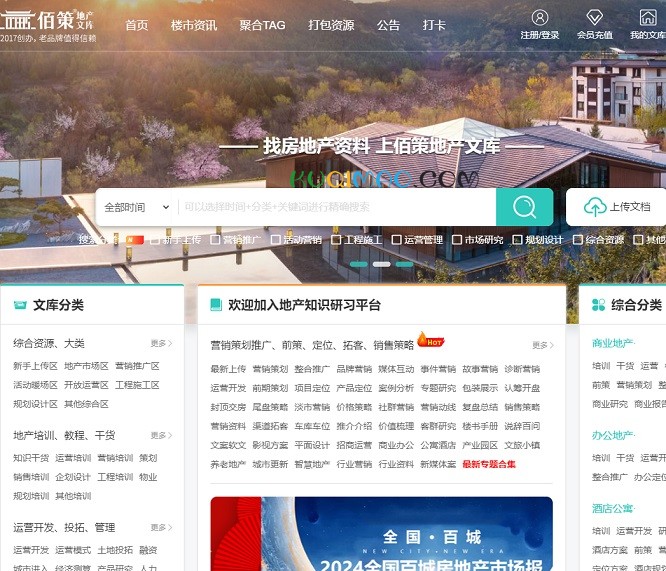Image resolution: width=666 pixels, height=571 pixels.
Task: Check the 工程施工 checkbox
Action: point(336,240)
